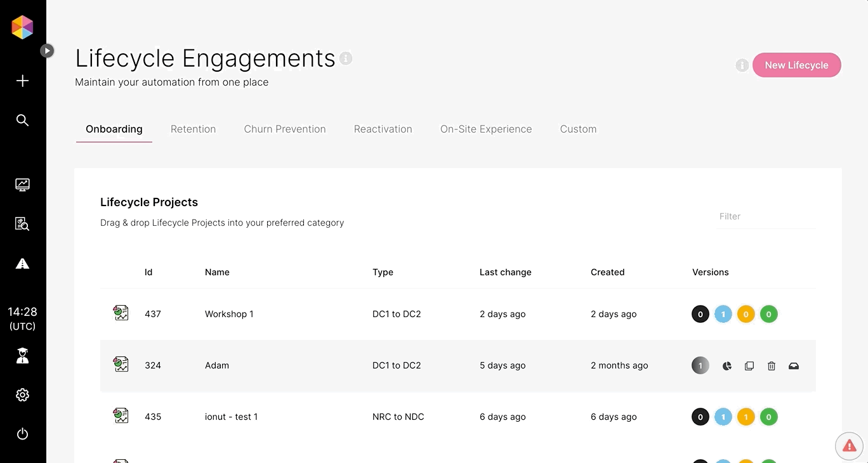Select the On-Site Experience tab

[486, 129]
